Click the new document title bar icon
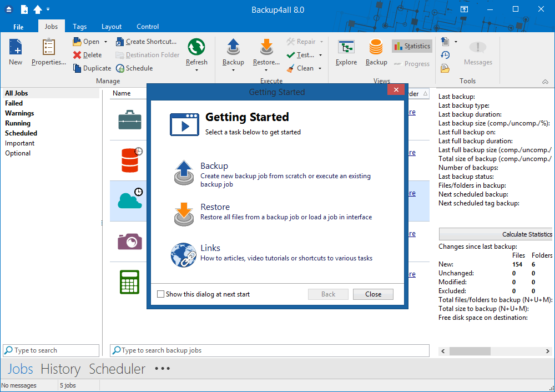555x392 pixels. [24, 9]
